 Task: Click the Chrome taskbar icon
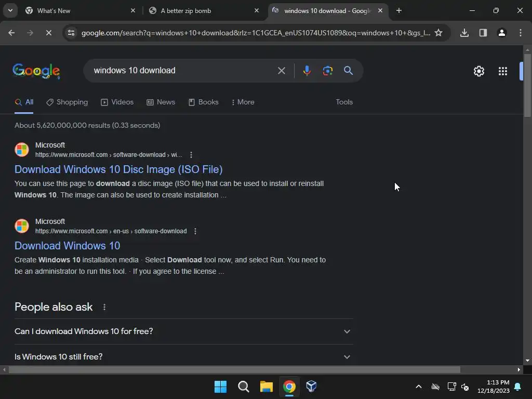click(x=289, y=387)
